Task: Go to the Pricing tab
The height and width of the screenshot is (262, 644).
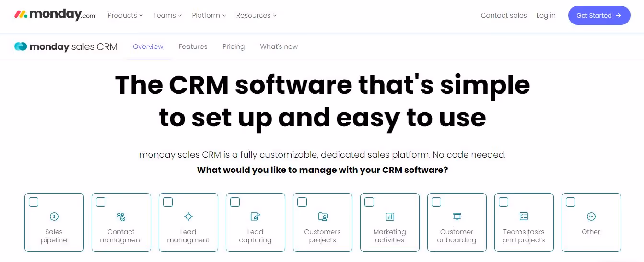Action: pyautogui.click(x=234, y=46)
